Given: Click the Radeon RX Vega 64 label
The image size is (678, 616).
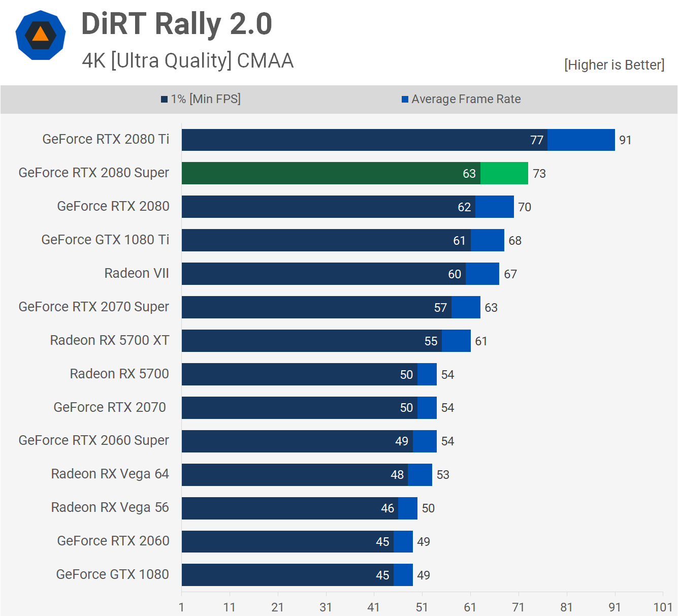Looking at the screenshot, I should (110, 474).
